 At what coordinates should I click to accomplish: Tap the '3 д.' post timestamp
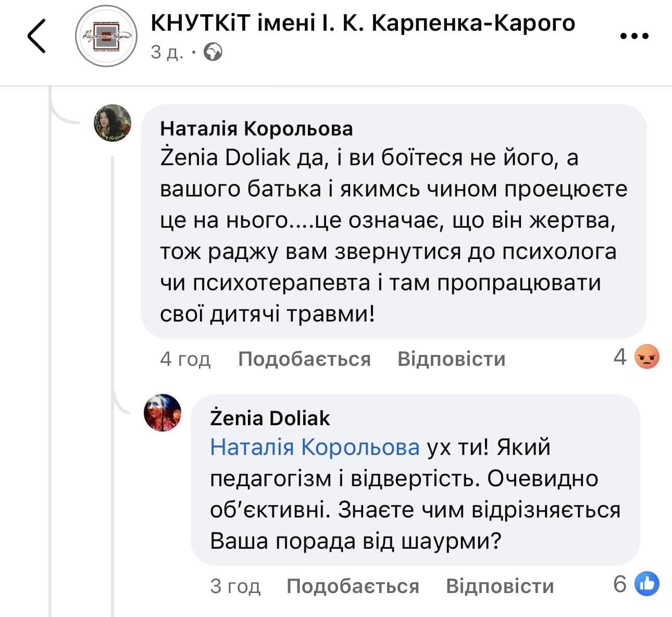[167, 52]
